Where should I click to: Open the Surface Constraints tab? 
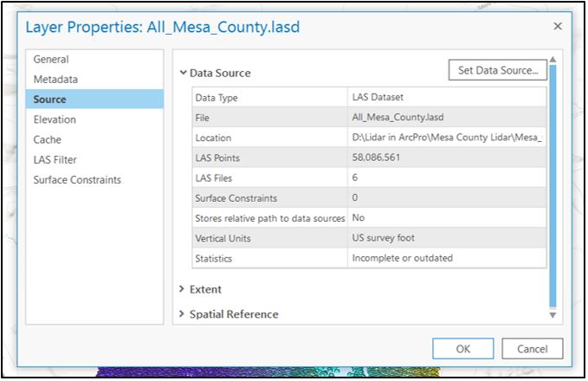click(x=94, y=180)
